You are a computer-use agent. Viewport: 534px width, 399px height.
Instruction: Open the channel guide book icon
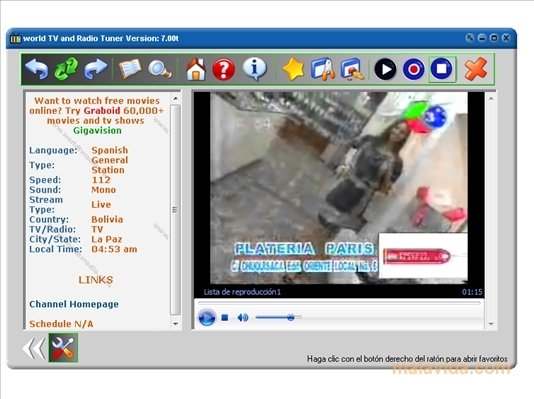pyautogui.click(x=129, y=69)
